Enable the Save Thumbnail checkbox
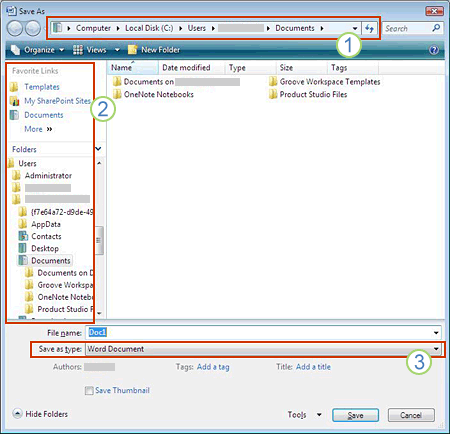 [x=89, y=390]
